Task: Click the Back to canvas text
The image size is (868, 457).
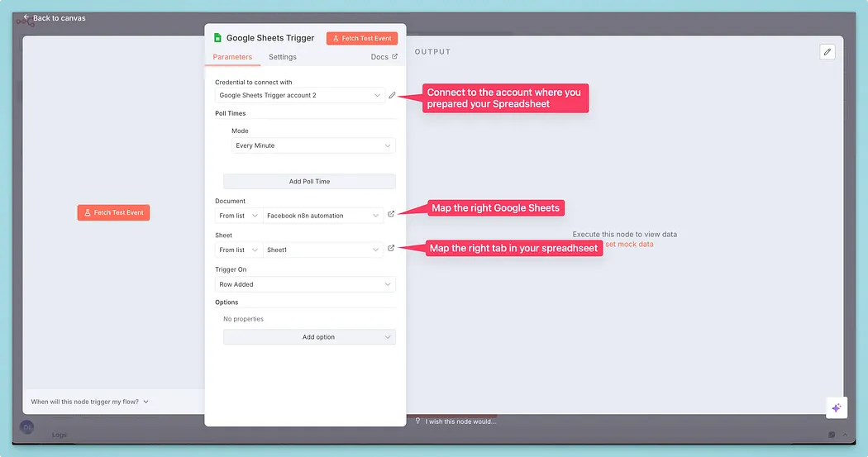Action: (60, 18)
